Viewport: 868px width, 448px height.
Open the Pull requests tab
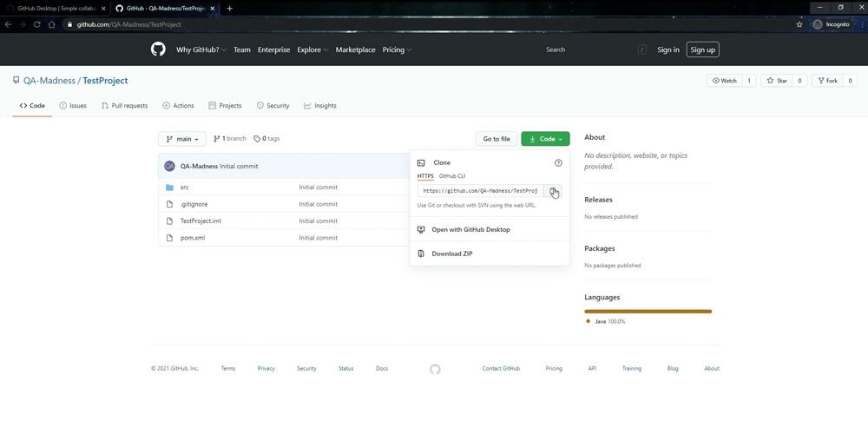[x=123, y=106]
